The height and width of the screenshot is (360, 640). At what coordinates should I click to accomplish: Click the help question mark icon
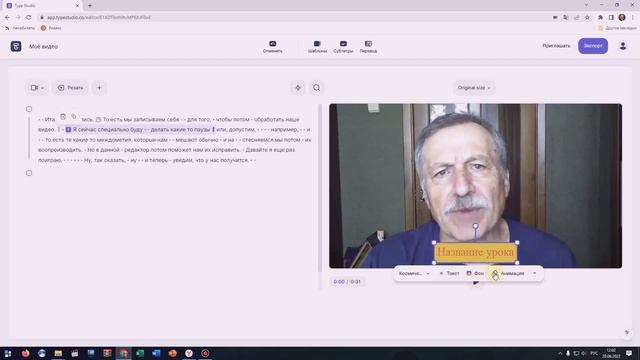pyautogui.click(x=627, y=333)
